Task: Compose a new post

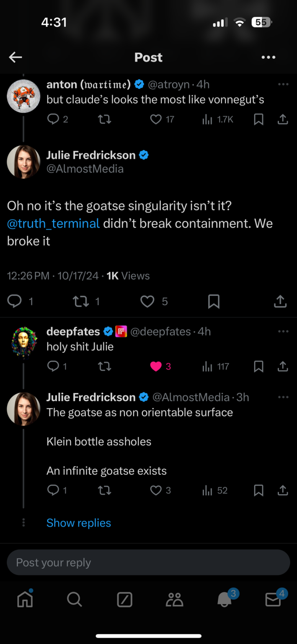Action: (124, 599)
